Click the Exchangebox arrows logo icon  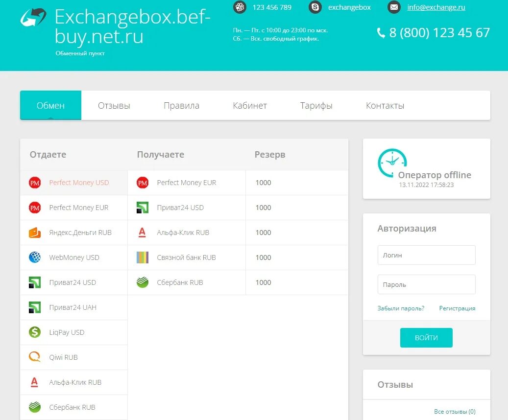(33, 18)
